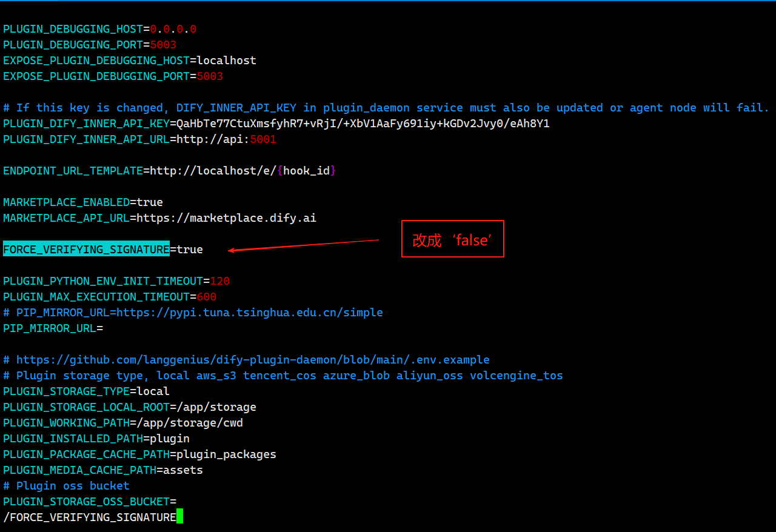Image resolution: width=776 pixels, height=532 pixels.
Task: Select the timeout value 120 for PLUGIN_PYTHON_ENV_INIT_TIMEOUT
Action: tap(220, 281)
